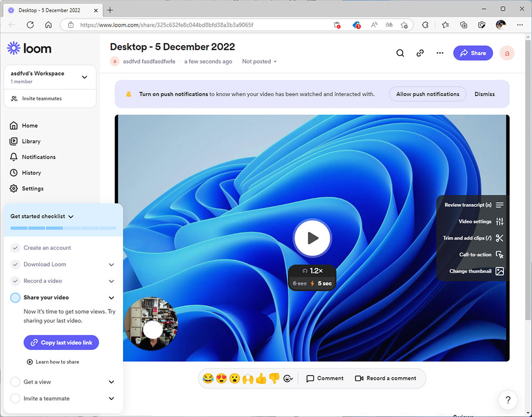
Task: Expand Get a view checklist item
Action: coord(111,382)
